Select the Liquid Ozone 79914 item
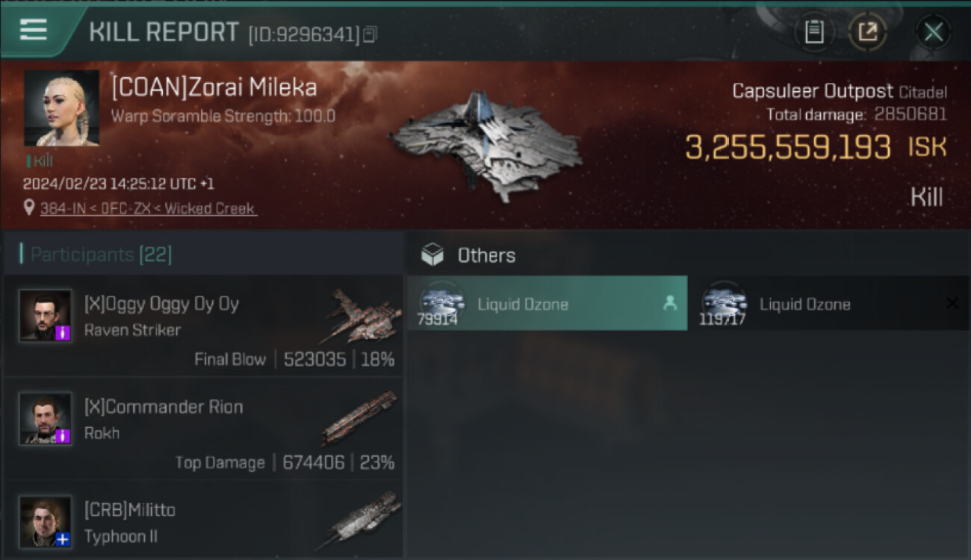 pyautogui.click(x=547, y=303)
